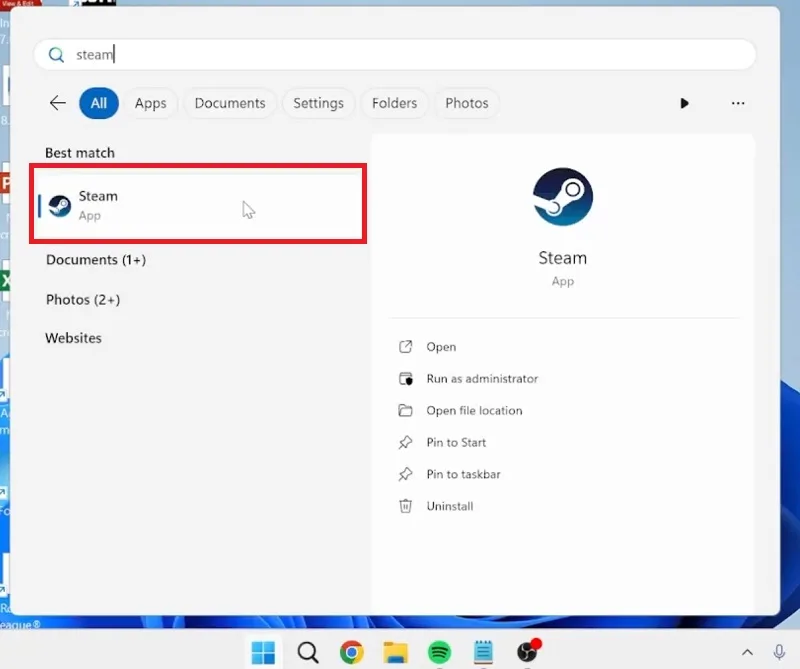The height and width of the screenshot is (669, 800).
Task: Expand the Documents (1+) results section
Action: (x=96, y=260)
